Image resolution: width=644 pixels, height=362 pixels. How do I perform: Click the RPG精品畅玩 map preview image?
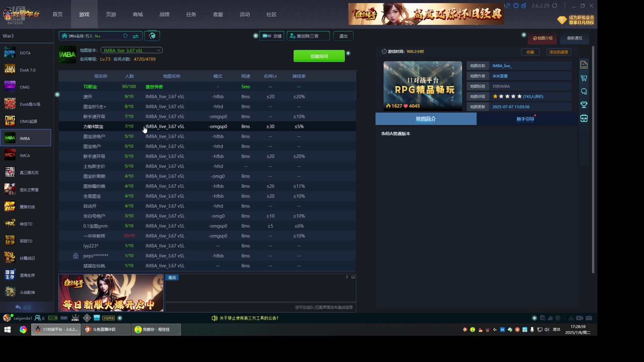click(x=423, y=86)
